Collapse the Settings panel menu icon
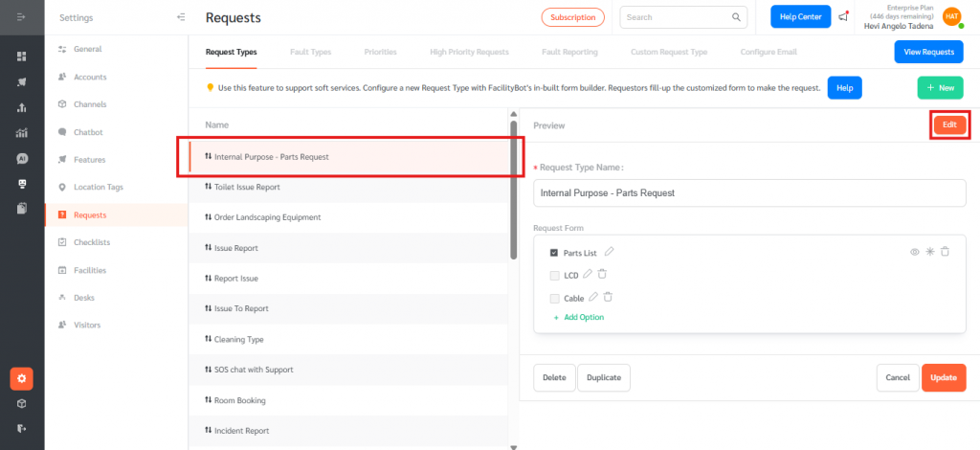The width and height of the screenshot is (980, 450). (182, 17)
